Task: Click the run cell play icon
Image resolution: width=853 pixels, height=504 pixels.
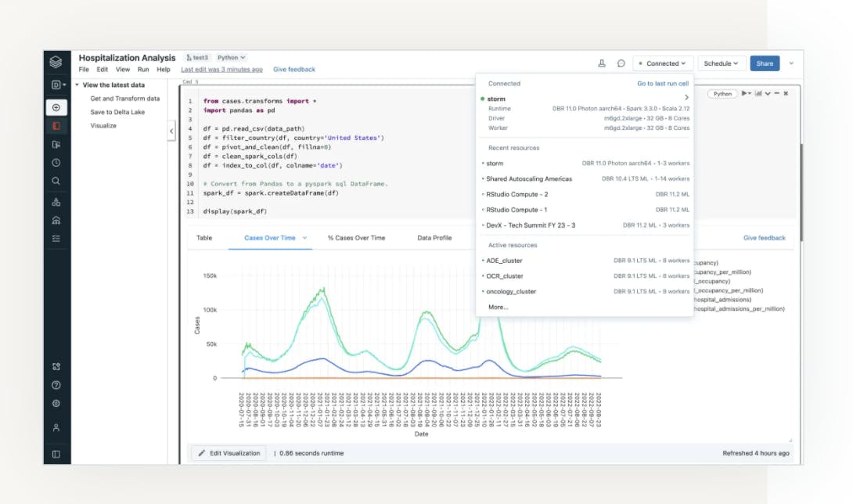Action: click(744, 93)
